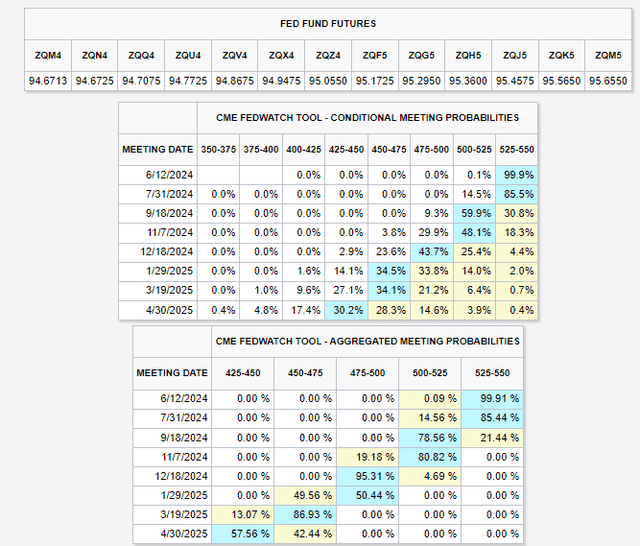
Task: Click the ZQG5 contract header
Action: (x=422, y=55)
